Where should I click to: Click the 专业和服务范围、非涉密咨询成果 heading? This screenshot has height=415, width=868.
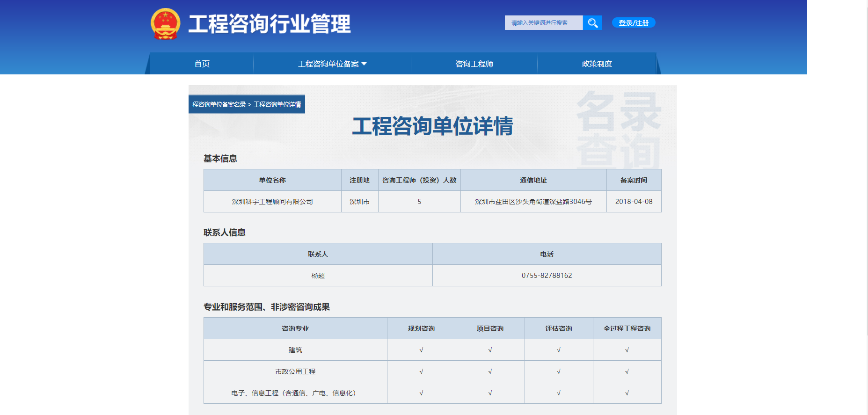pos(267,307)
